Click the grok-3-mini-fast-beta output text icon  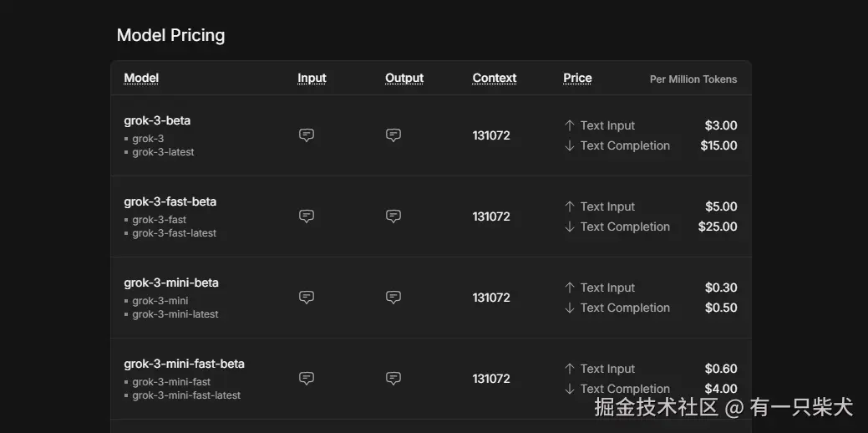click(393, 379)
